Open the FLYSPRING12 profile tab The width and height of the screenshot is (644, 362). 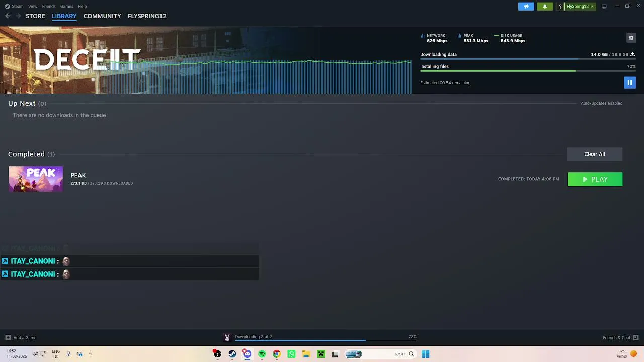(147, 16)
